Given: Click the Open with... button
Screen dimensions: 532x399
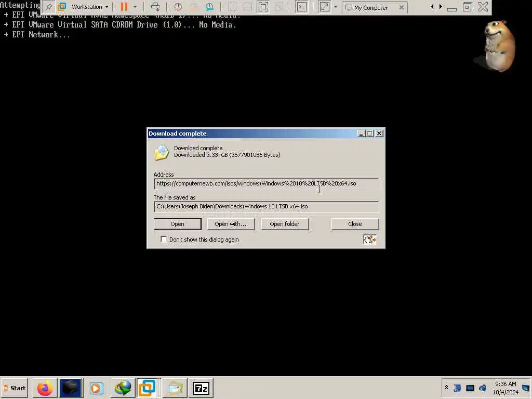Looking at the screenshot, I should [x=231, y=224].
